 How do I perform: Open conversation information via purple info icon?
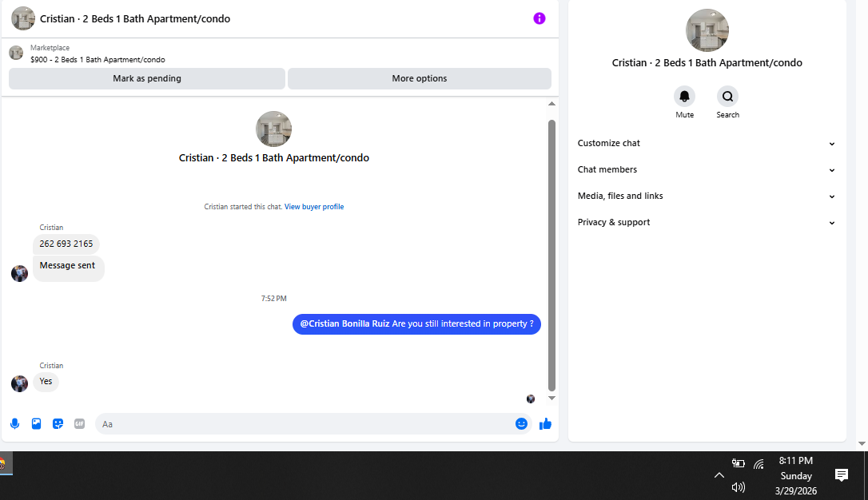coord(540,19)
